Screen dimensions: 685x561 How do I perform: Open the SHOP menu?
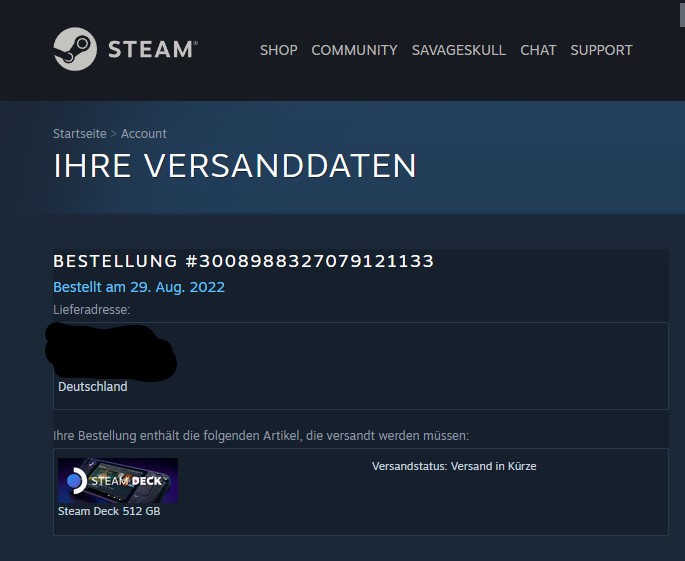click(x=279, y=50)
